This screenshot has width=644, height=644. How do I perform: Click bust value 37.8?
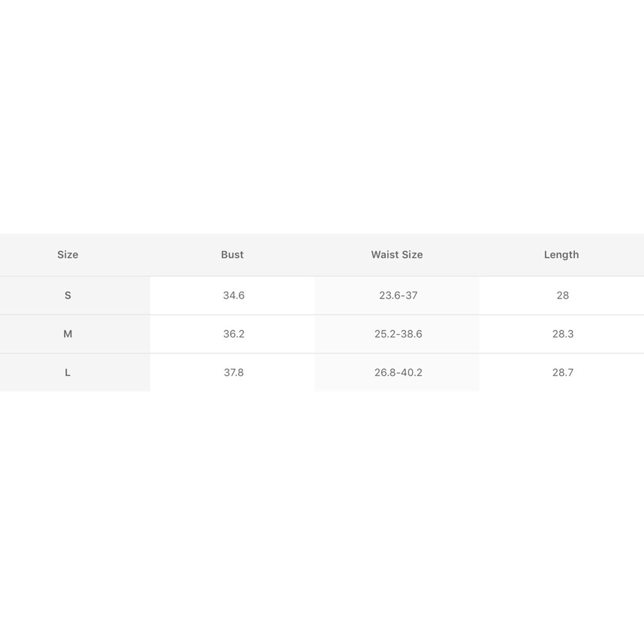point(234,372)
